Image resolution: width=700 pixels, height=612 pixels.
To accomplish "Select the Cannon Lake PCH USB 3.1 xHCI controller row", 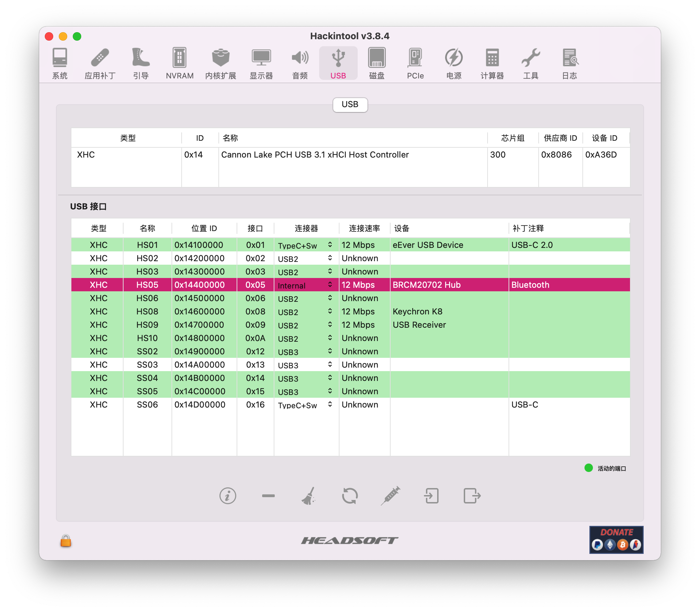I will coord(350,155).
